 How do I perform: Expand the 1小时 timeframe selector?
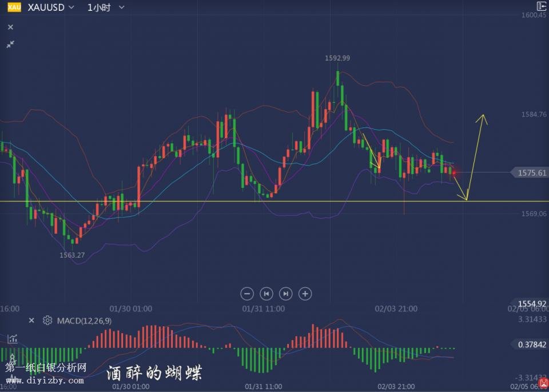point(106,7)
